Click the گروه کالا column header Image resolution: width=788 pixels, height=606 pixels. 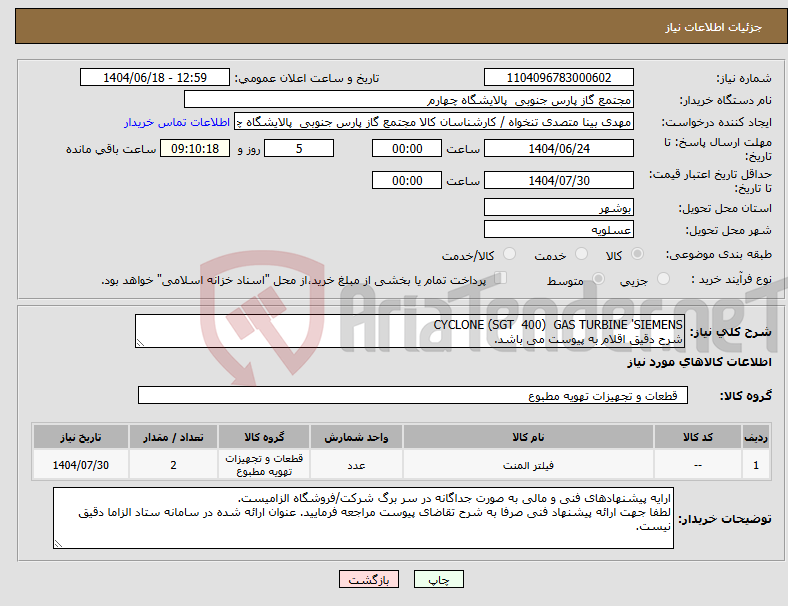tap(264, 437)
